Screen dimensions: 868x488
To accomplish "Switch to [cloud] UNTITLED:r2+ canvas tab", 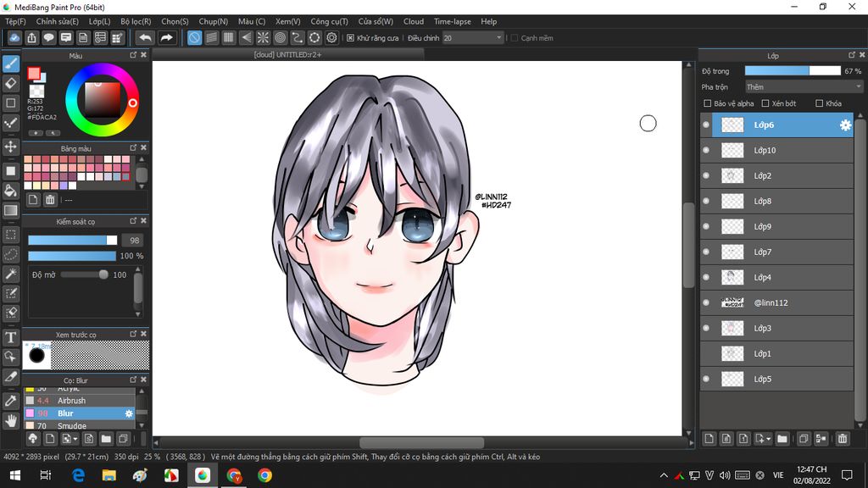I will 288,55.
